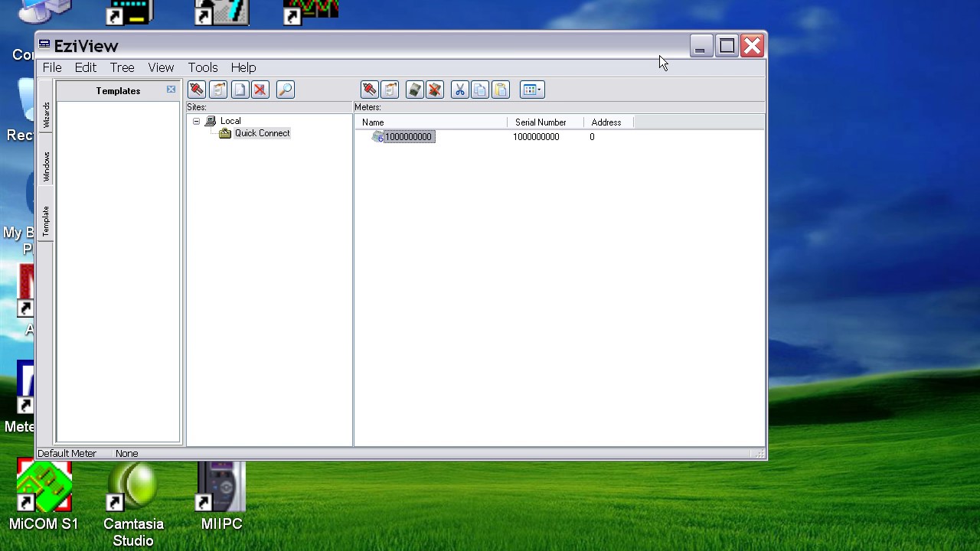Open the Tree menu

[x=122, y=67]
